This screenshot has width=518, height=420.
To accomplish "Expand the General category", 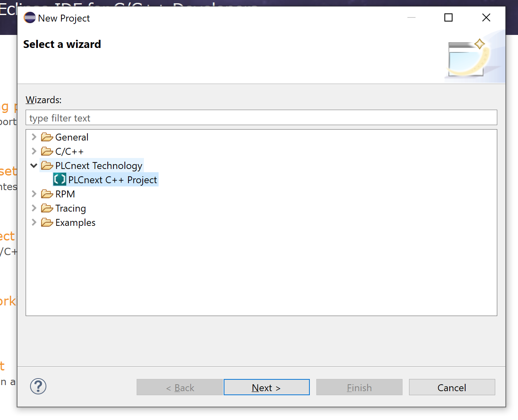I will click(34, 137).
